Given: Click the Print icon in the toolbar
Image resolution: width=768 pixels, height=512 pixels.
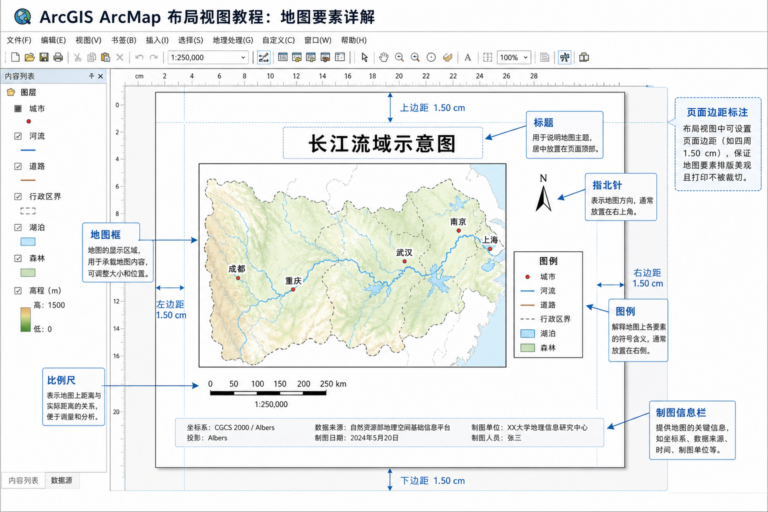Looking at the screenshot, I should 58,57.
